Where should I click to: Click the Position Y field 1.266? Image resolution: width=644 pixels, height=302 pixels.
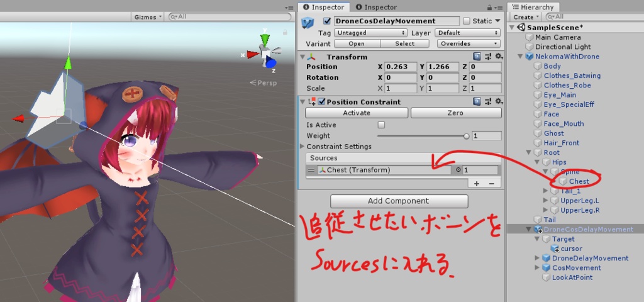(x=443, y=67)
